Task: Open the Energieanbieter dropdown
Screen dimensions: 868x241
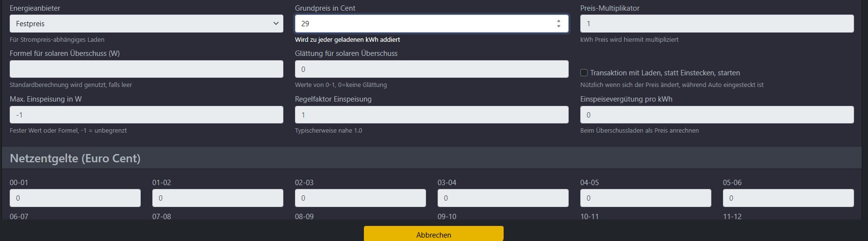Action: (146, 24)
